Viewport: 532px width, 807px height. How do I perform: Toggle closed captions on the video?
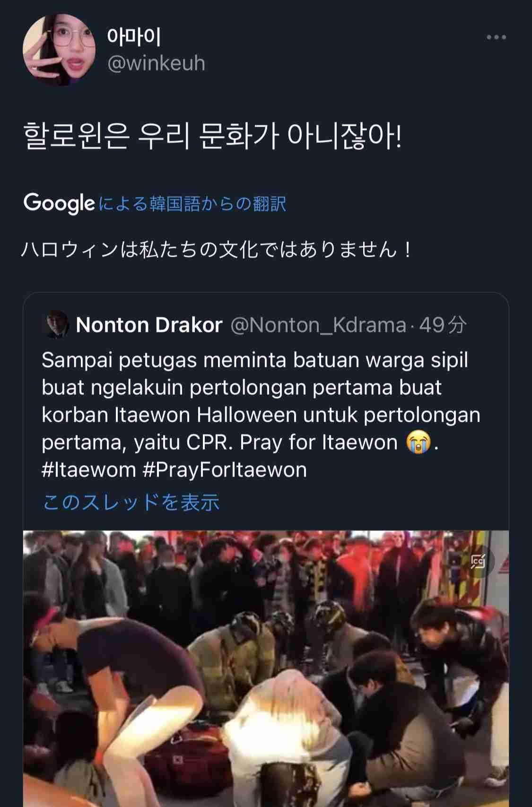[x=479, y=561]
